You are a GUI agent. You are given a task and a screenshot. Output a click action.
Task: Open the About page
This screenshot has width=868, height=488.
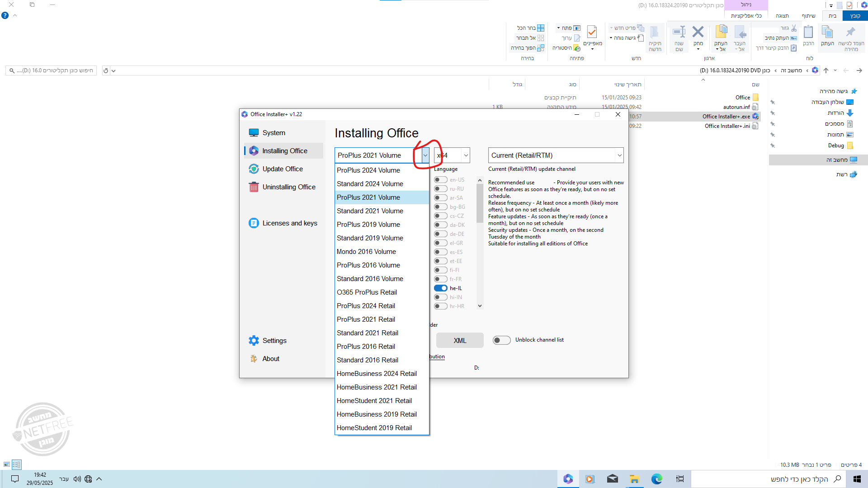point(271,359)
